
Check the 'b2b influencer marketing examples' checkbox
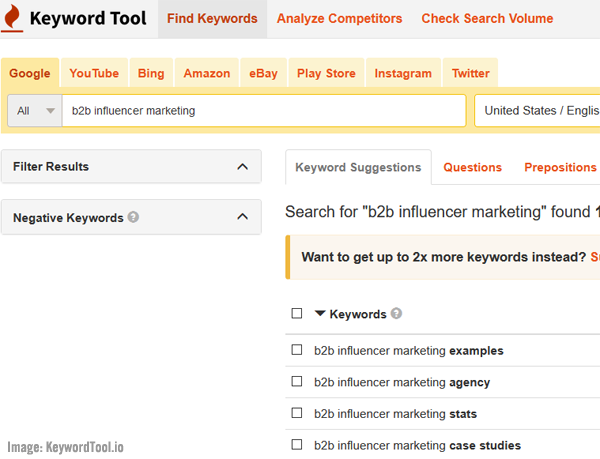click(296, 350)
